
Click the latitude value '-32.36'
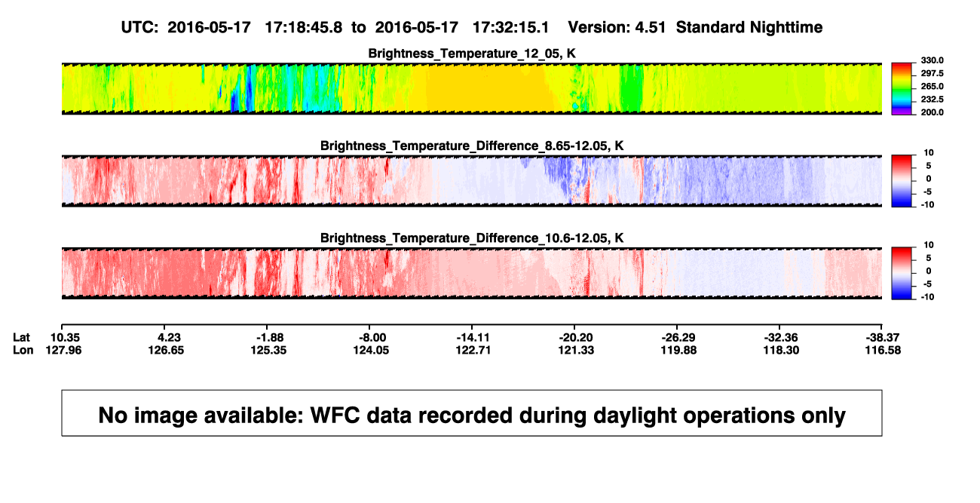781,337
